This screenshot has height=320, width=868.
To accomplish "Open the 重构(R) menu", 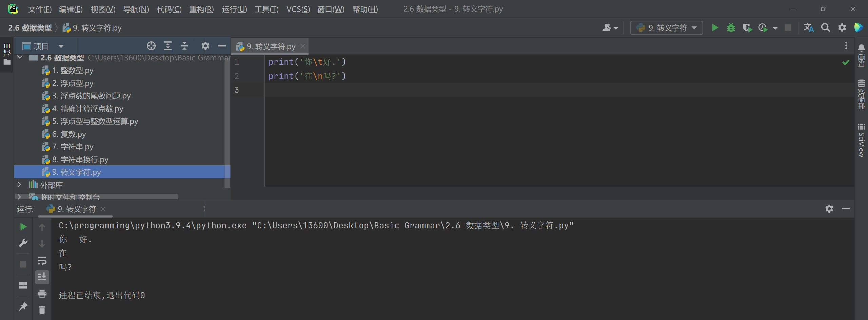I will coord(201,9).
